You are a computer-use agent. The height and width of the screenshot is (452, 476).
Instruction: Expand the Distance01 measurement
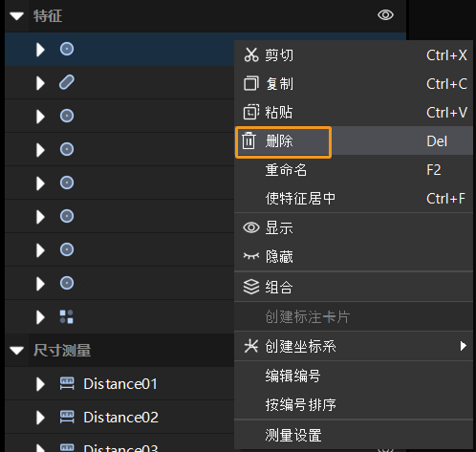(x=40, y=384)
